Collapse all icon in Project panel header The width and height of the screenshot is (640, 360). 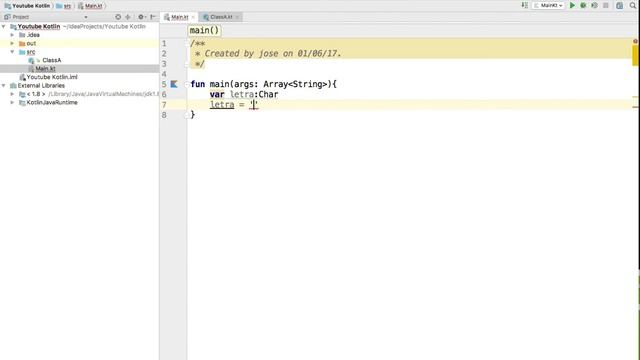click(128, 17)
